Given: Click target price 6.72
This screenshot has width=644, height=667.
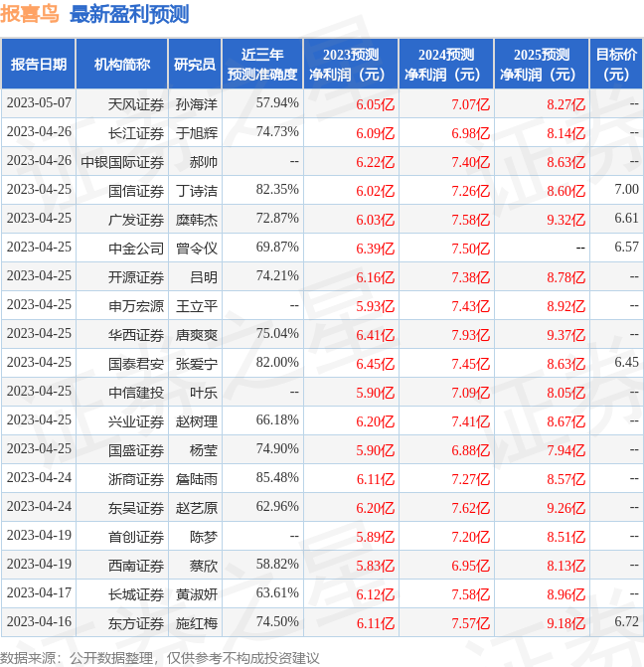Looking at the screenshot, I should click(626, 622).
